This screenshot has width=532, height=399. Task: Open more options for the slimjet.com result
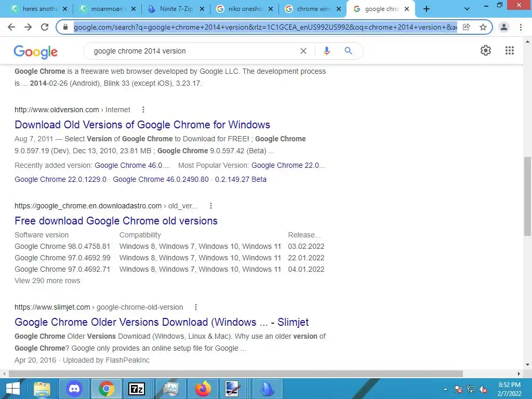click(x=196, y=307)
